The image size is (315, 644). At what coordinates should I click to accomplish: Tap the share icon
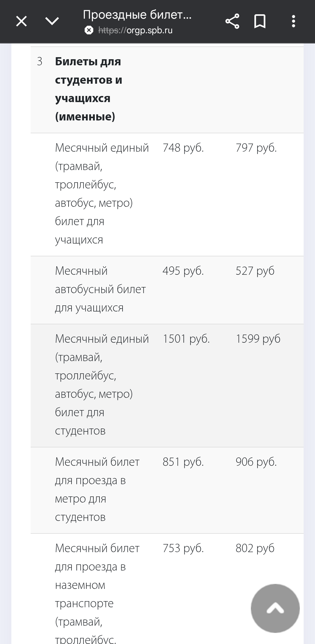pos(232,21)
